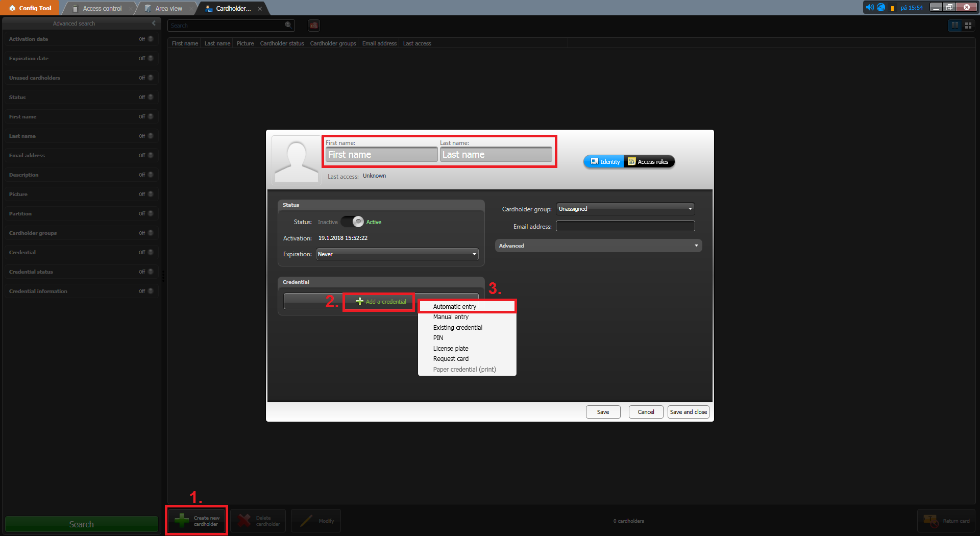980x536 pixels.
Task: Click the Create new cardholder plus icon
Action: click(182, 520)
